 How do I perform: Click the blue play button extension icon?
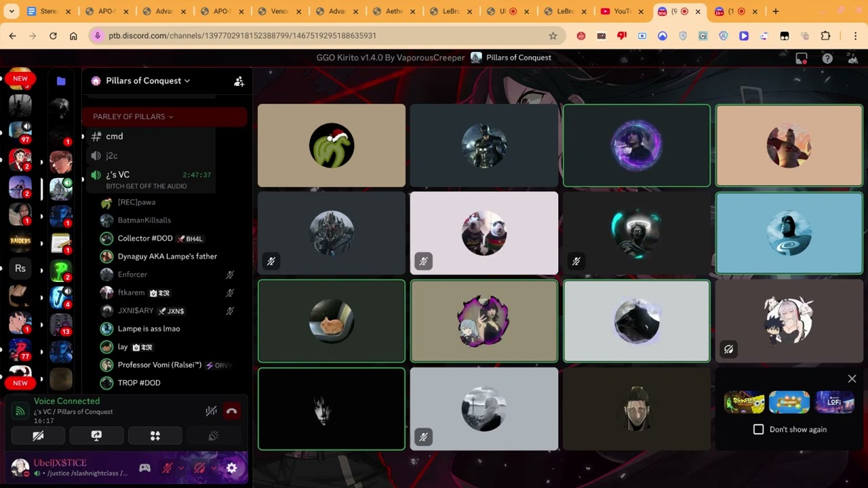click(744, 36)
